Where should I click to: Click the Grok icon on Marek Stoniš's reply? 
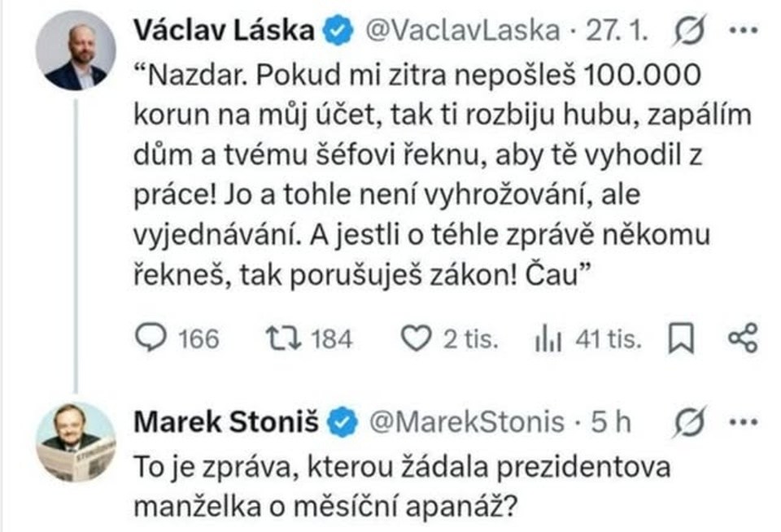click(692, 422)
